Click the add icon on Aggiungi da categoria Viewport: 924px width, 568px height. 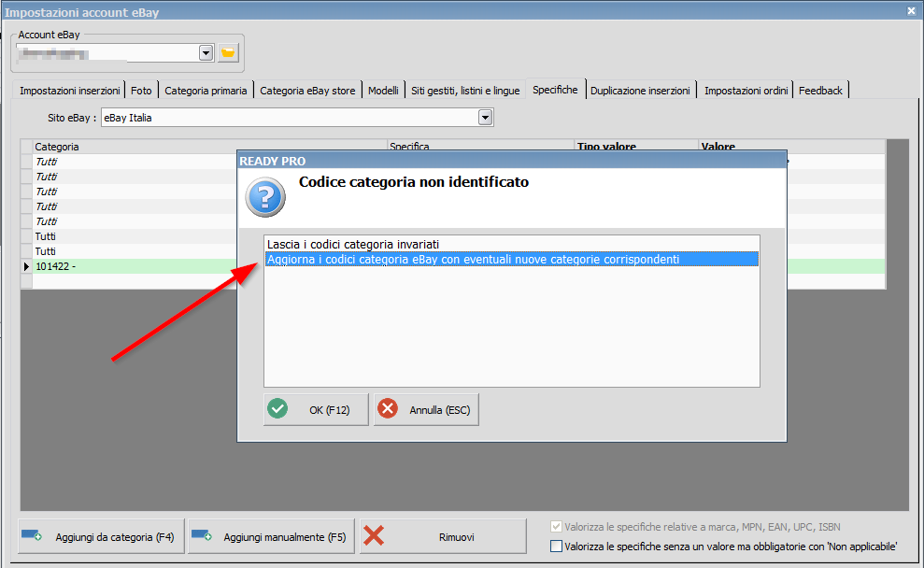pos(32,535)
